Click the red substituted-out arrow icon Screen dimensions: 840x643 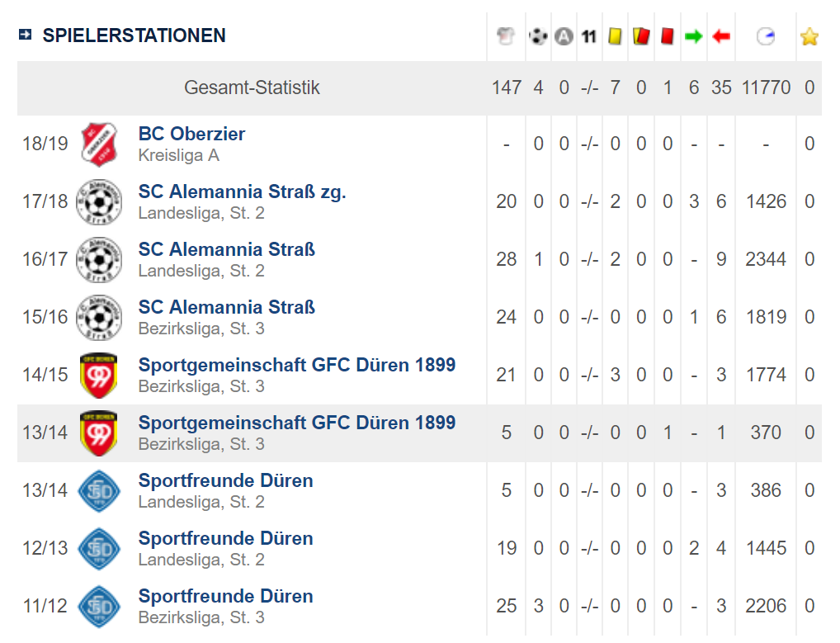point(721,36)
